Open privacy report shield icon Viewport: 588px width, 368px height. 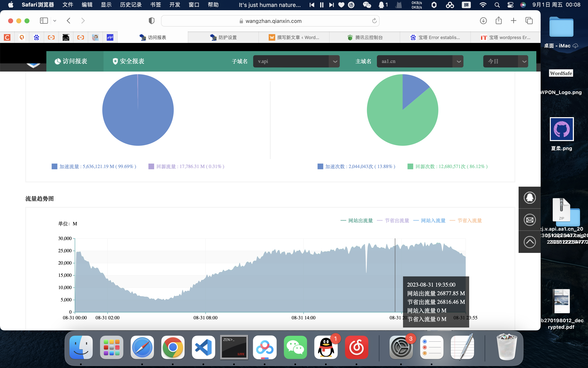pyautogui.click(x=151, y=21)
